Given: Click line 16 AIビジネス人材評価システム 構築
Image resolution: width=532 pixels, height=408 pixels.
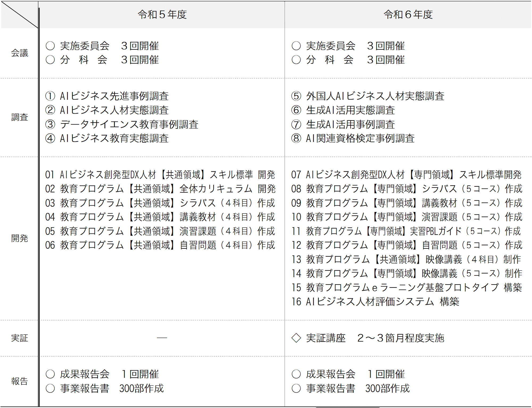Looking at the screenshot, I should [x=375, y=302].
